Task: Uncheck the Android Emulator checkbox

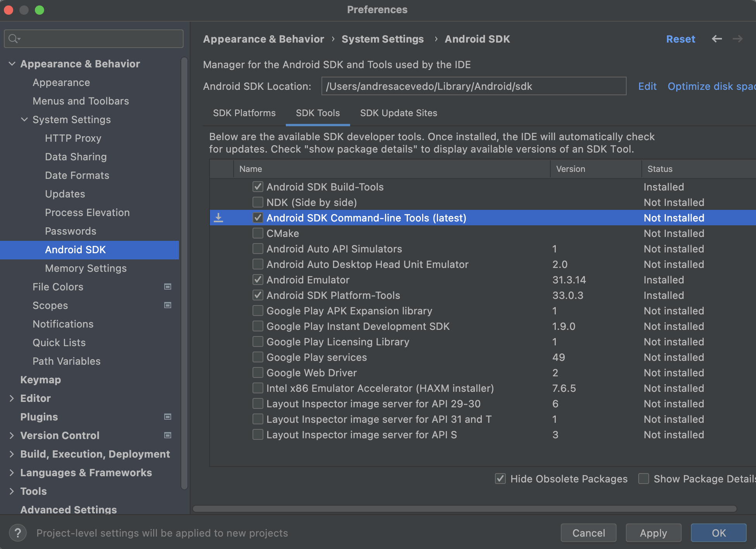Action: (x=258, y=280)
